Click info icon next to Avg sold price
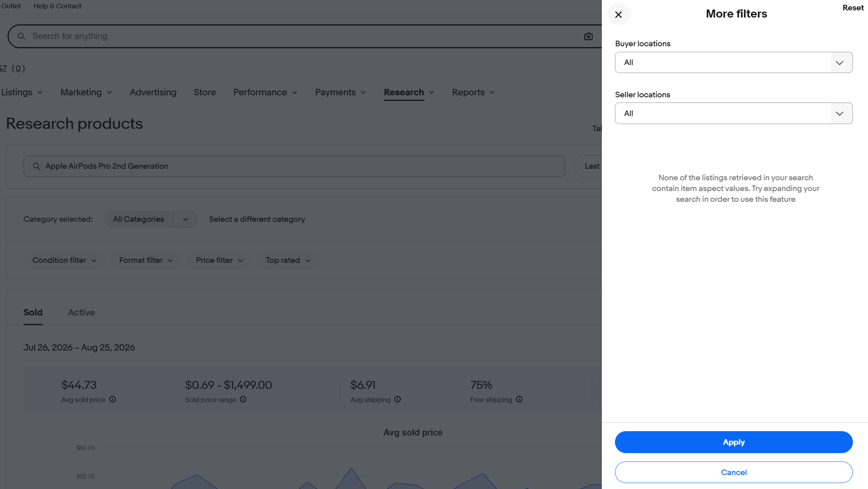868x489 pixels. pyautogui.click(x=113, y=399)
